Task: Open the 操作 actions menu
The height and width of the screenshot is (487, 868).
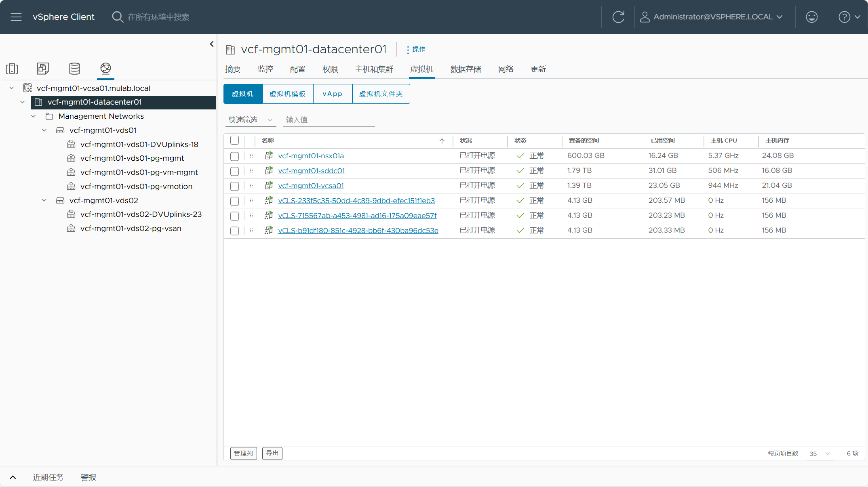Action: pyautogui.click(x=416, y=49)
